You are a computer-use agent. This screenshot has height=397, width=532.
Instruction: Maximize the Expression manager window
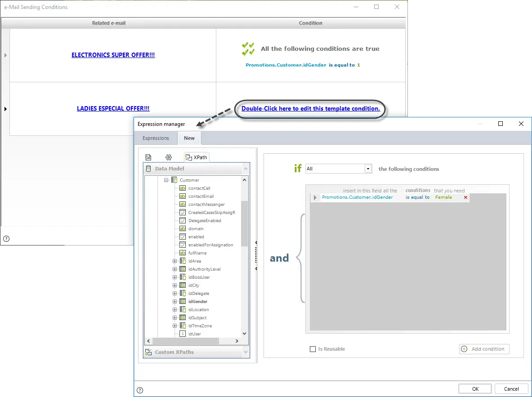pyautogui.click(x=500, y=124)
